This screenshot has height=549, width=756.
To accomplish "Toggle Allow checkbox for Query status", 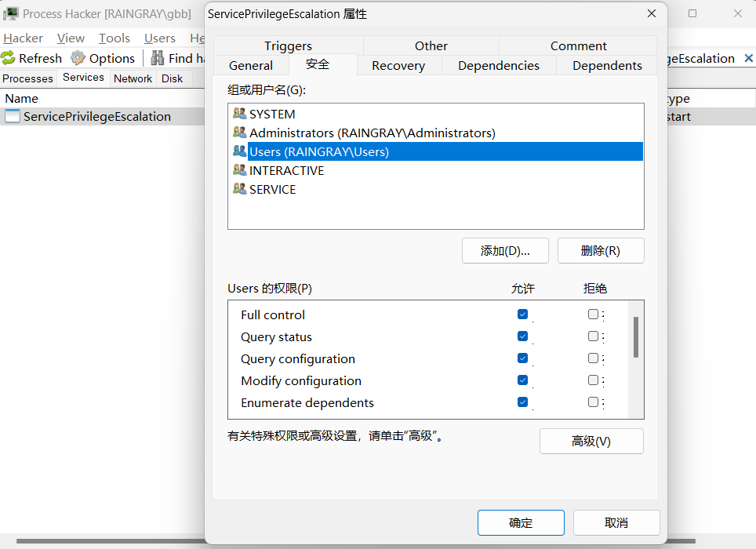I will point(522,336).
